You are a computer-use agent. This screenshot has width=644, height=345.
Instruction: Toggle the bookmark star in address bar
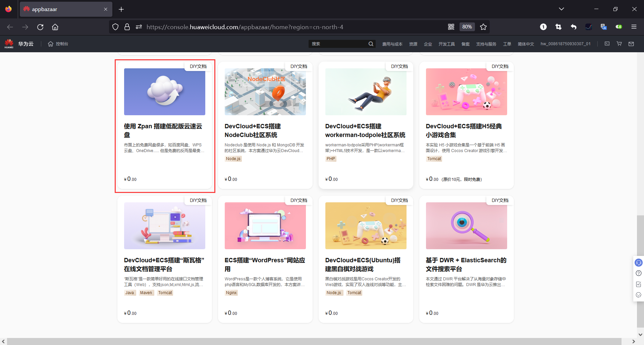pos(483,27)
